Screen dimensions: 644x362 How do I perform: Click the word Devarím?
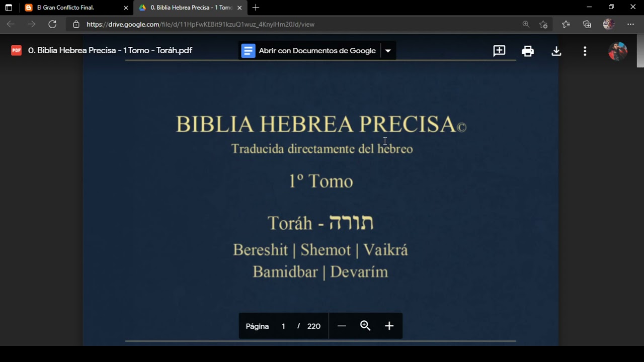pyautogui.click(x=359, y=272)
